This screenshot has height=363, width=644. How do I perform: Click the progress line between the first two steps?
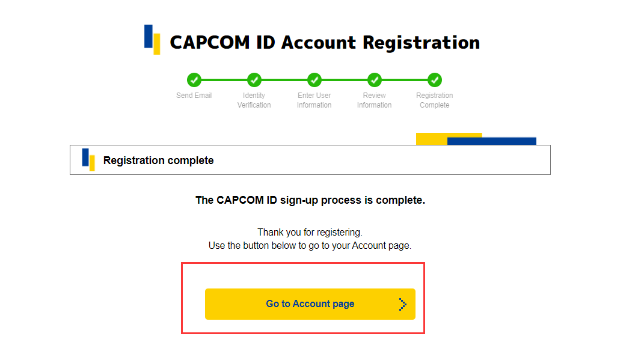(224, 80)
